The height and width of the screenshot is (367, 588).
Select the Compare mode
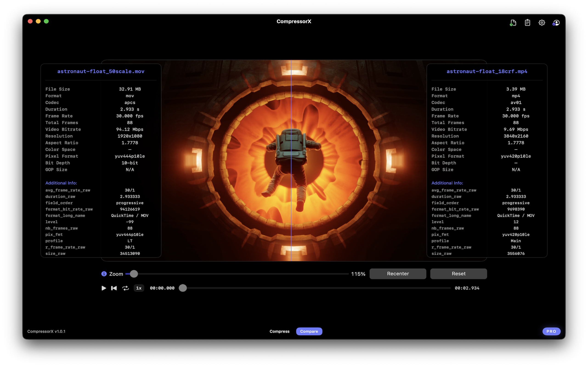(x=309, y=331)
